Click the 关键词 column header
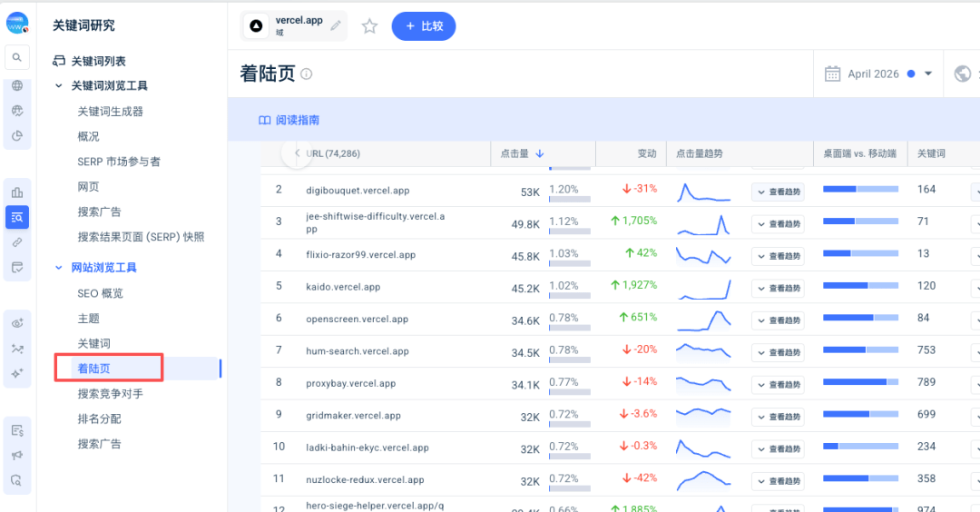 [x=931, y=153]
